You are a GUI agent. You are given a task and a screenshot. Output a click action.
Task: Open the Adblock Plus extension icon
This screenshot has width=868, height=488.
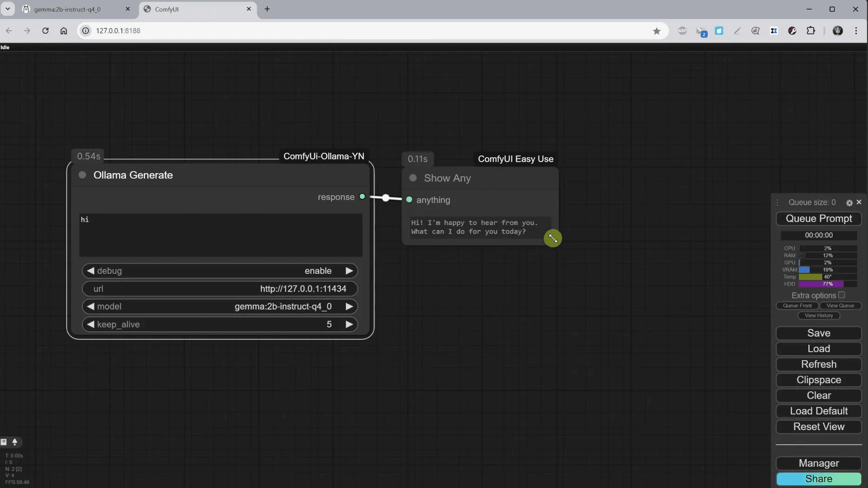[x=683, y=31]
